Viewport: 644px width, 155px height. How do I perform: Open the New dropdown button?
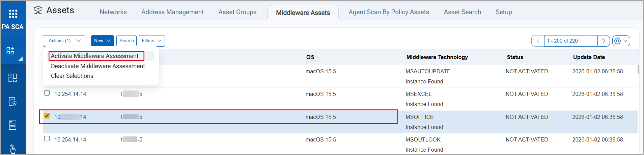coord(102,41)
